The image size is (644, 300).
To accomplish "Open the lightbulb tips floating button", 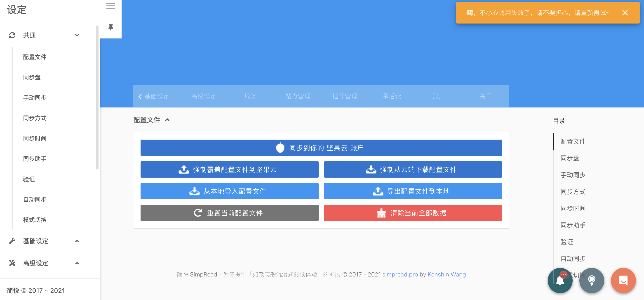I will click(x=592, y=281).
